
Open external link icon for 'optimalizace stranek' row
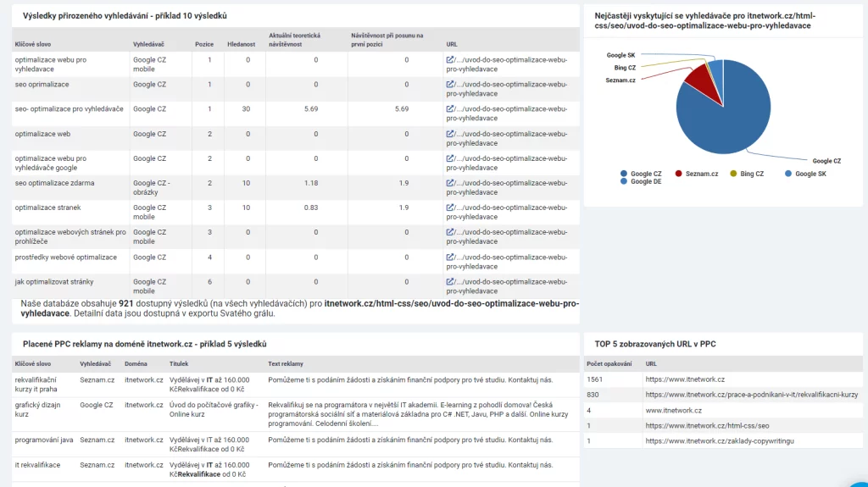(x=449, y=208)
